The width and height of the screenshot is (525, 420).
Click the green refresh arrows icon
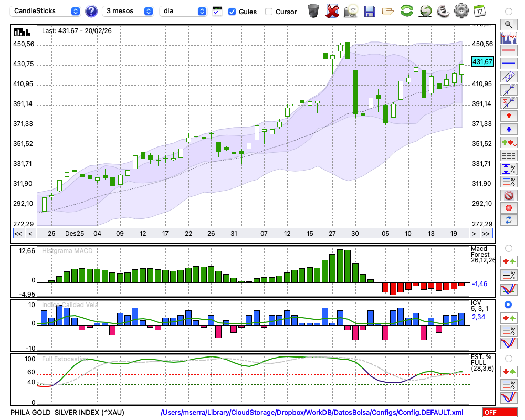(406, 10)
